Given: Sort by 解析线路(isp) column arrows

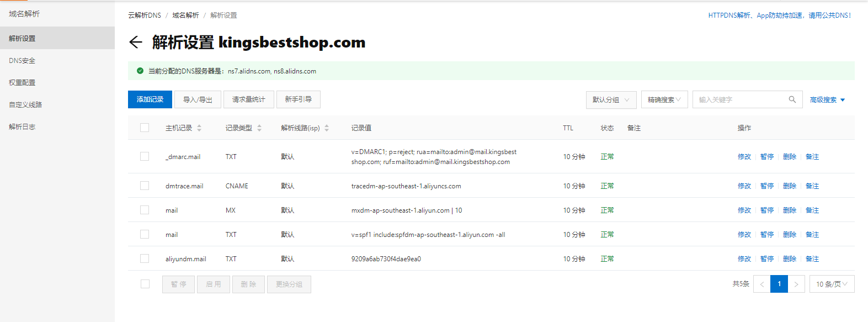Looking at the screenshot, I should pos(327,128).
